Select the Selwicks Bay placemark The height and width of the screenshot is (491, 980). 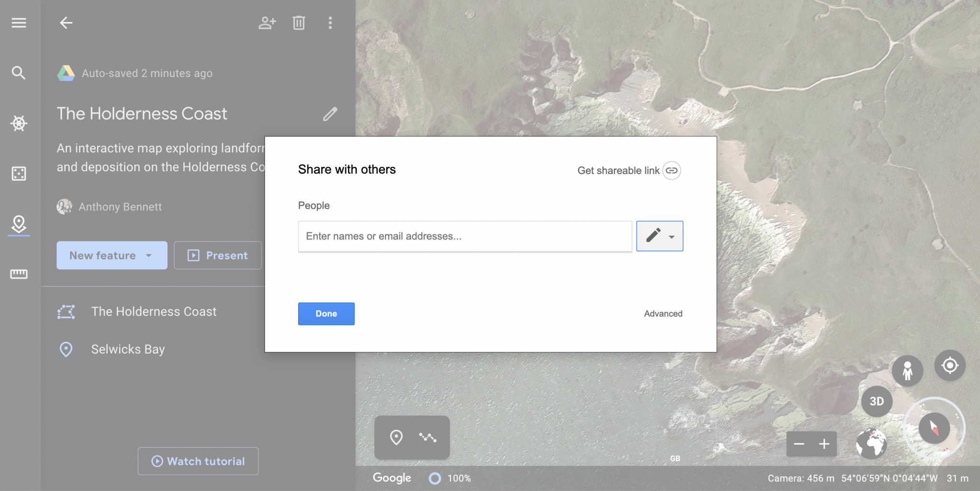click(128, 349)
